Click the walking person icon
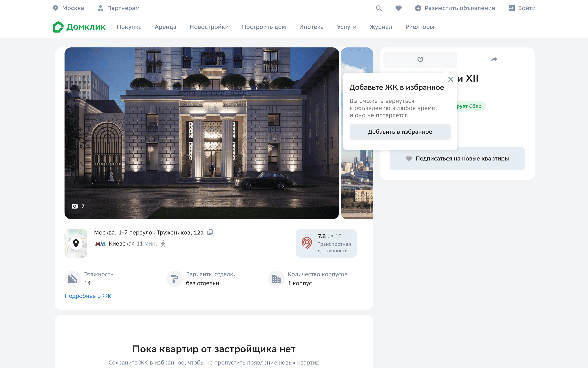Image resolution: width=588 pixels, height=368 pixels. pos(163,244)
